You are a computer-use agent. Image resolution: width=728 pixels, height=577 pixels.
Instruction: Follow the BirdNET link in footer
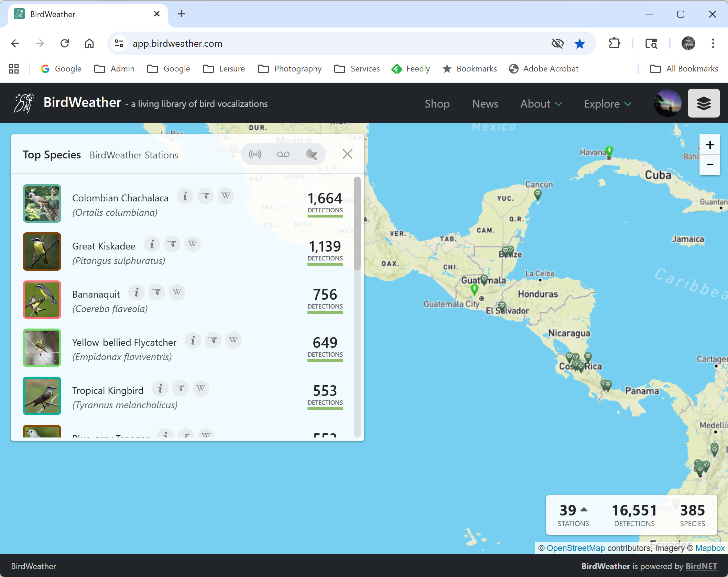[x=701, y=566]
